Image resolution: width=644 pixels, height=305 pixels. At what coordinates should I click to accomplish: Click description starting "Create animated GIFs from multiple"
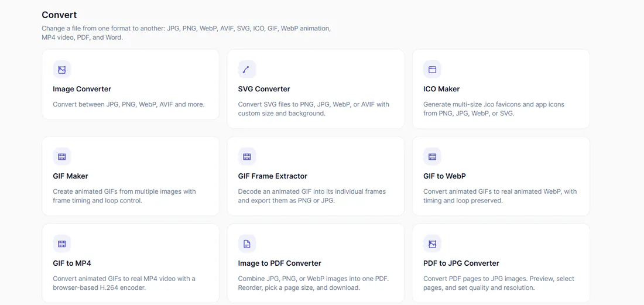click(125, 196)
